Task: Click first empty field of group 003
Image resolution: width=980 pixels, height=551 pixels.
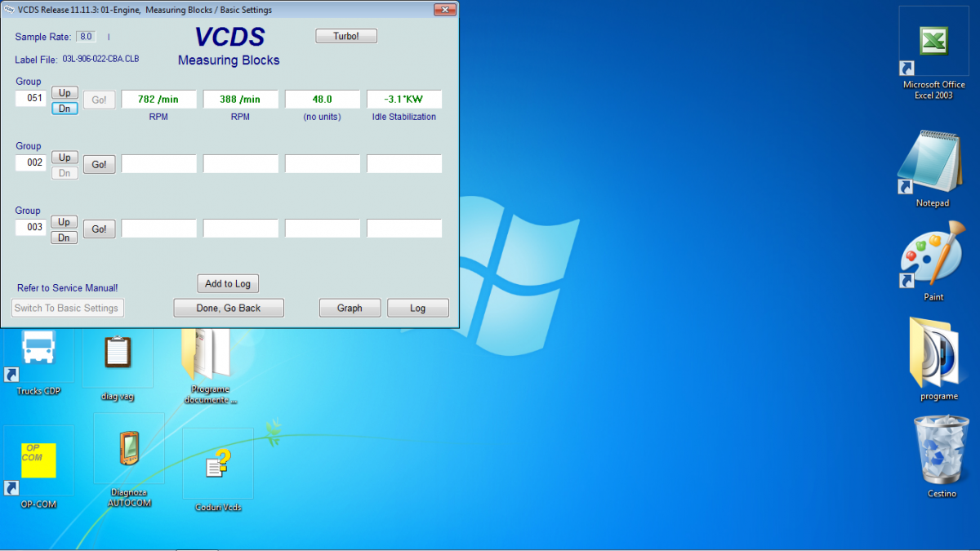Action: click(x=159, y=229)
